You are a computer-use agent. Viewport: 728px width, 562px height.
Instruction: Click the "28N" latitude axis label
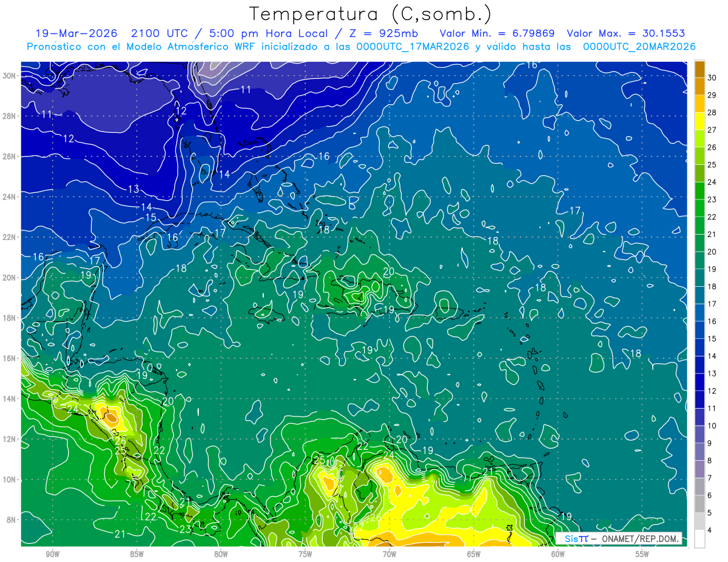click(x=10, y=116)
